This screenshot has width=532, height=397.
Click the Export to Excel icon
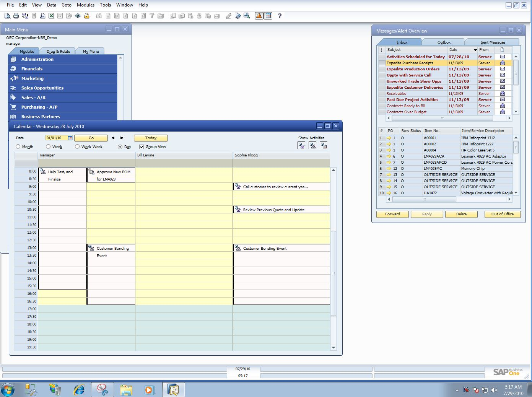(x=51, y=16)
